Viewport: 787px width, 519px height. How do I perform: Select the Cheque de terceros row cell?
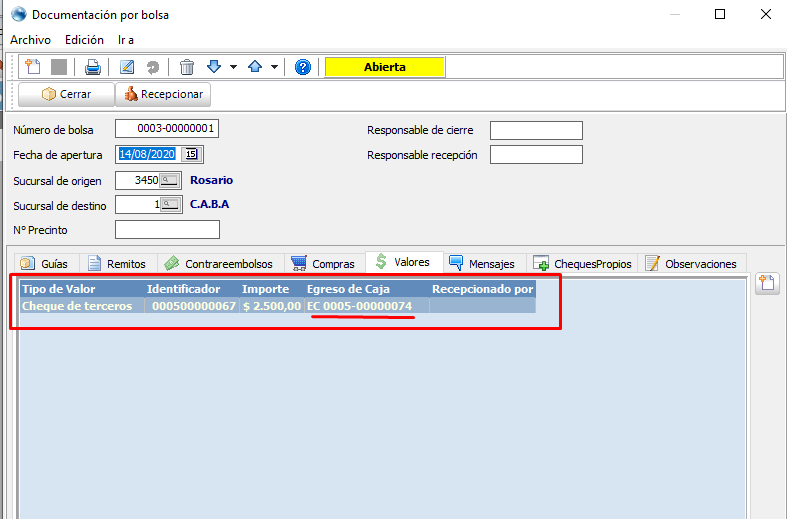point(82,306)
